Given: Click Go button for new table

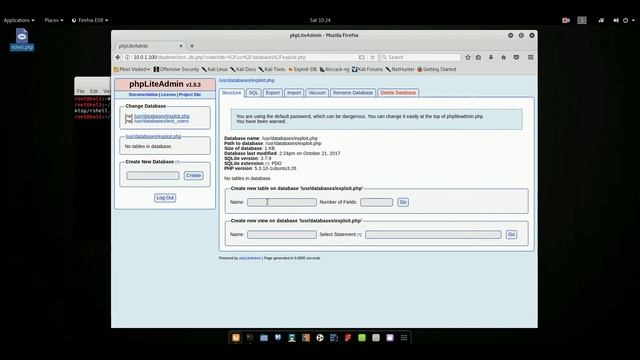Looking at the screenshot, I should tap(403, 202).
